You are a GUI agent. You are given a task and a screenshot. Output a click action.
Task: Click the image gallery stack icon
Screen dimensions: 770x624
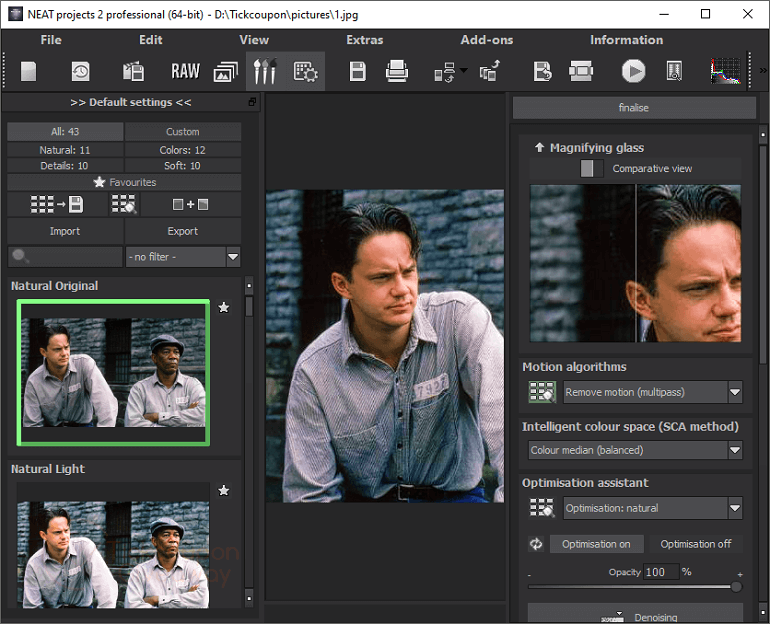(x=225, y=72)
